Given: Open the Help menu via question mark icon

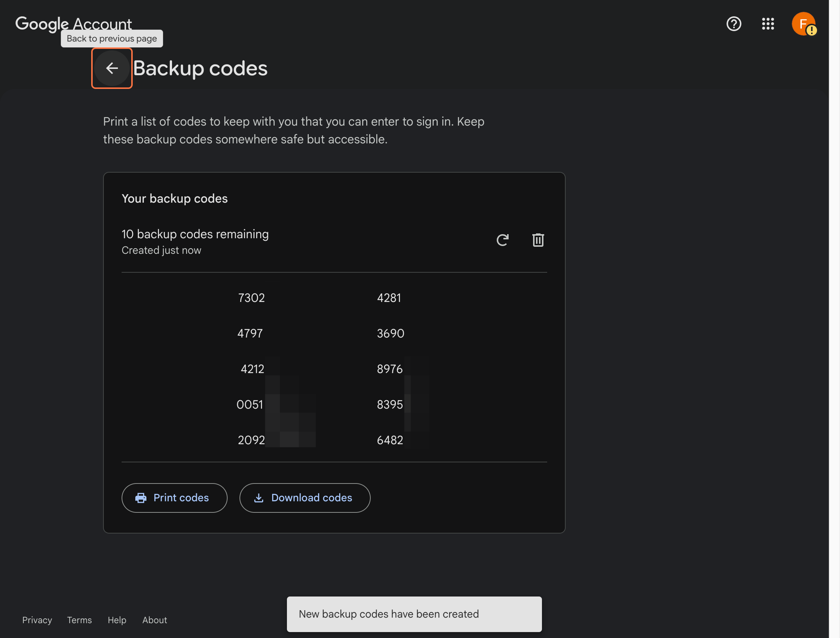Looking at the screenshot, I should pyautogui.click(x=733, y=24).
